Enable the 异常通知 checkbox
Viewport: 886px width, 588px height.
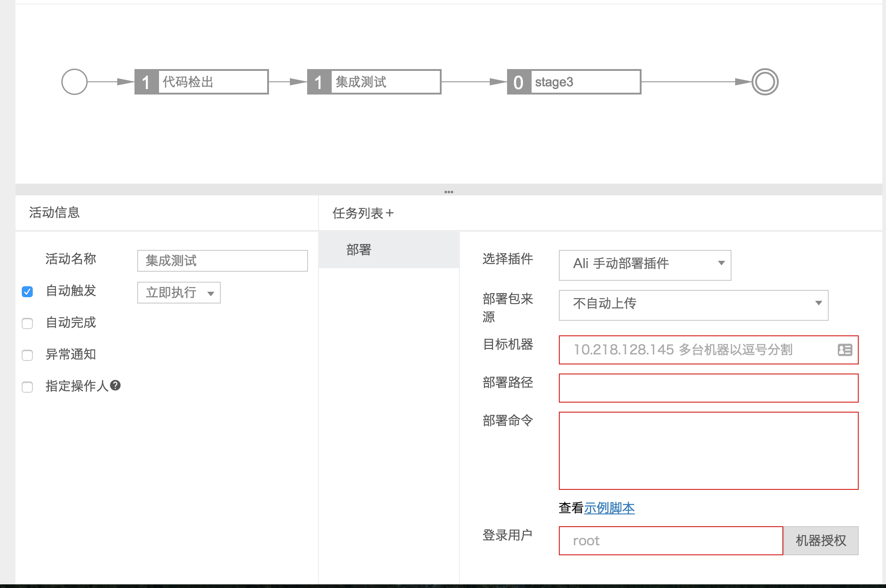click(x=27, y=355)
